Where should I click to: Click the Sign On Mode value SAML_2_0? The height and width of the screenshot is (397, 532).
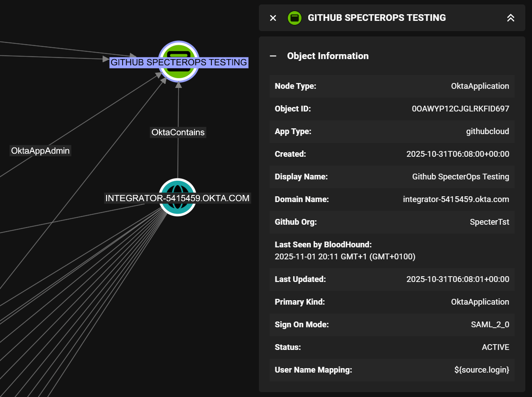(490, 325)
